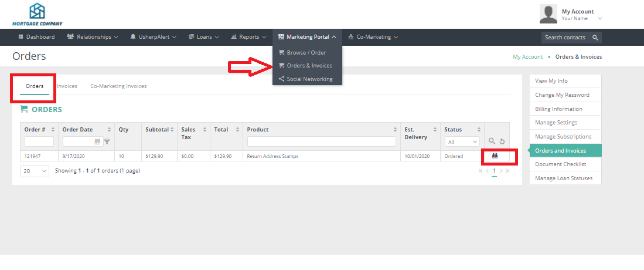
Task: Open the Order Date calendar picker
Action: pos(97,141)
